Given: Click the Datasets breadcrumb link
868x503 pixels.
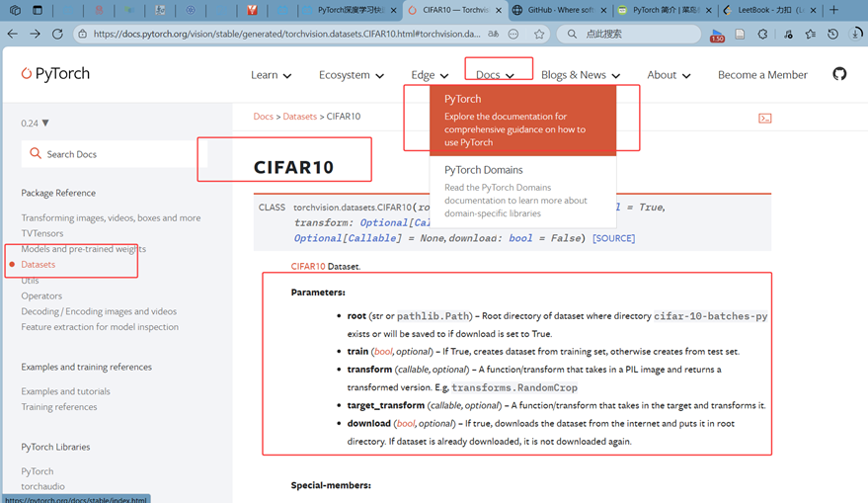Looking at the screenshot, I should tap(299, 117).
